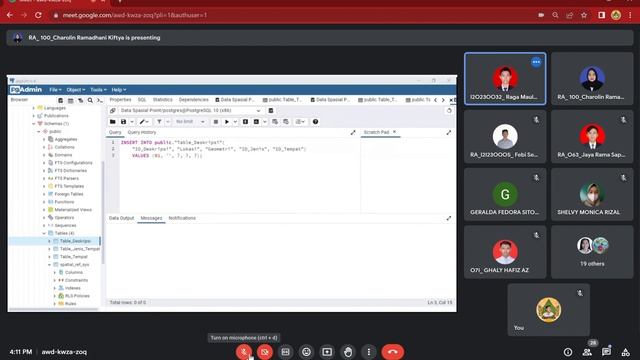
Task: Click the Query Tool icon in Browser panel
Action: [60, 100]
